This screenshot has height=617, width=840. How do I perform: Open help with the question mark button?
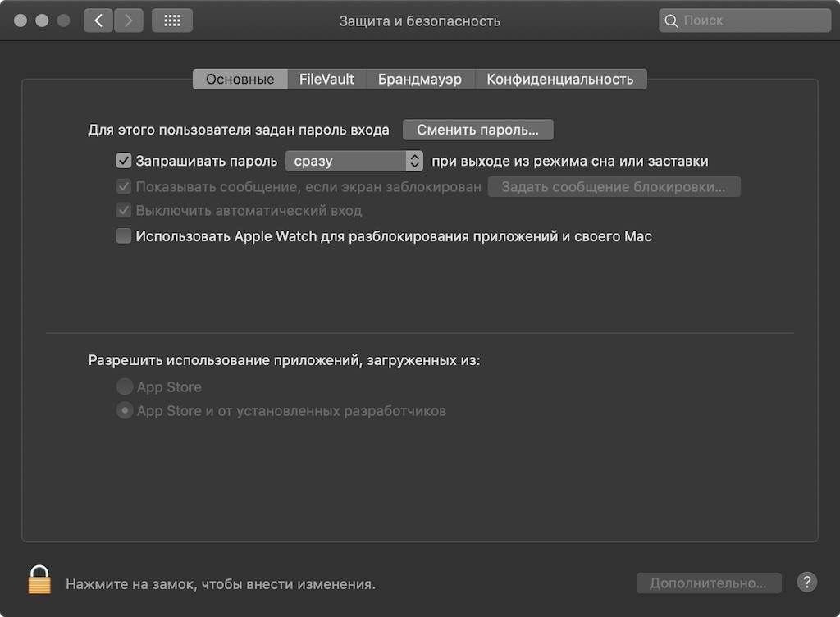[807, 583]
